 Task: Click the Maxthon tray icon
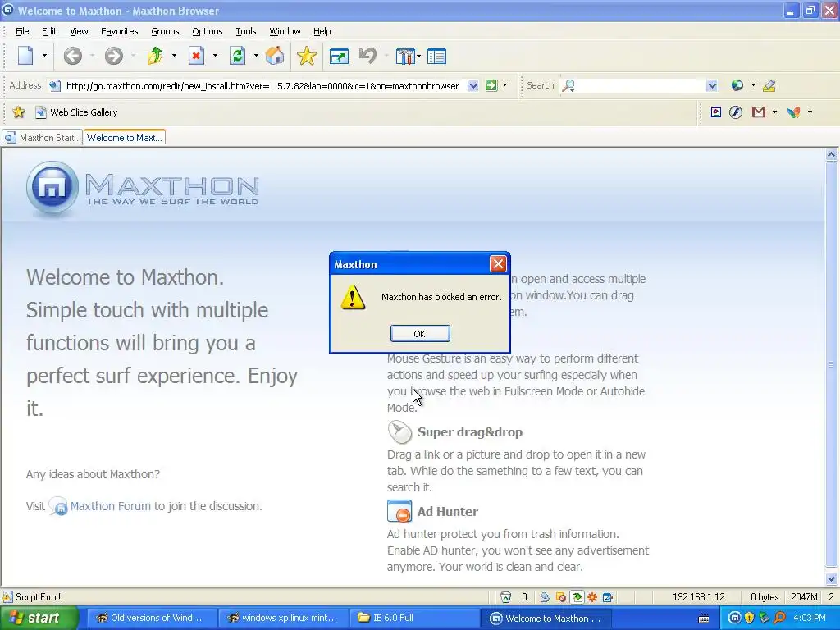[734, 618]
